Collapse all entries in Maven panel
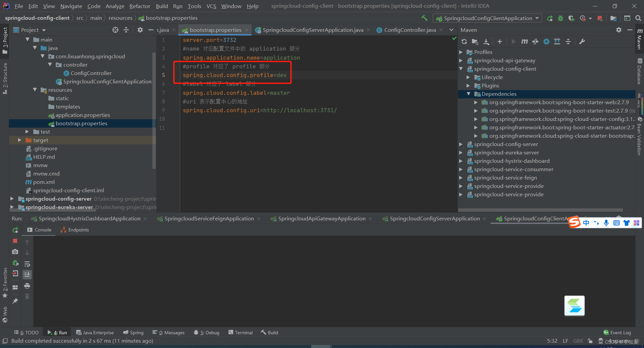The width and height of the screenshot is (644, 348). pos(568,42)
